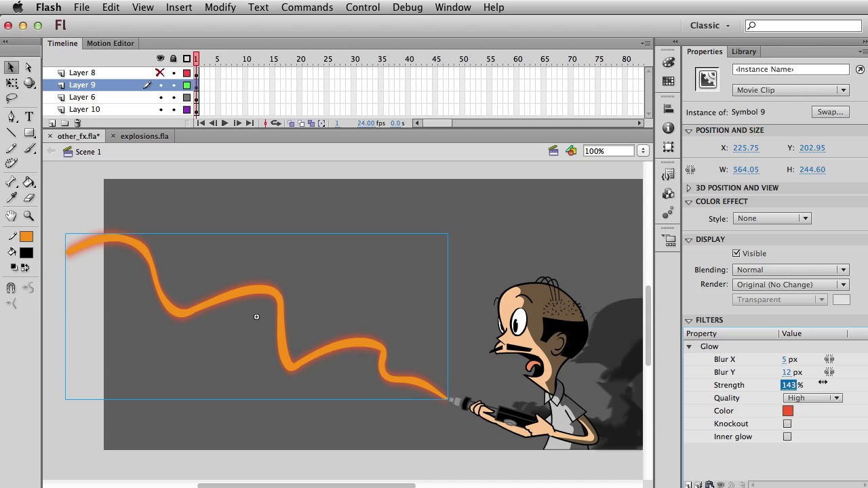The image size is (868, 488).
Task: Toggle width-height lock icon
Action: click(x=690, y=169)
